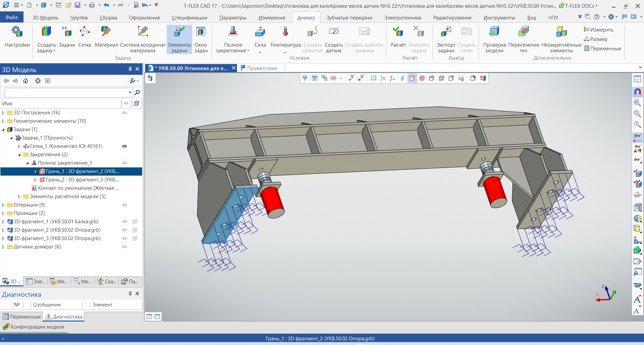
Task: Create a sensor with Создать датчик
Action: [333, 39]
